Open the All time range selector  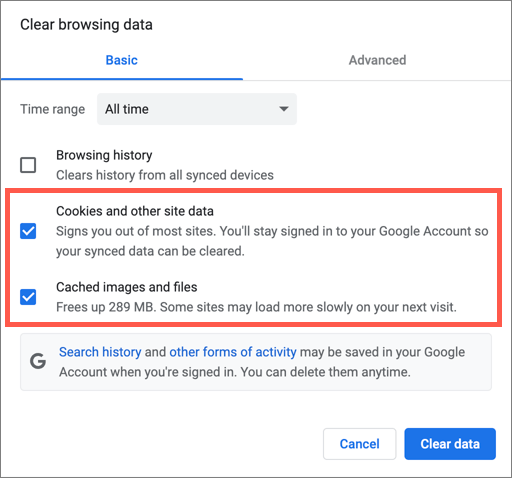[x=197, y=109]
